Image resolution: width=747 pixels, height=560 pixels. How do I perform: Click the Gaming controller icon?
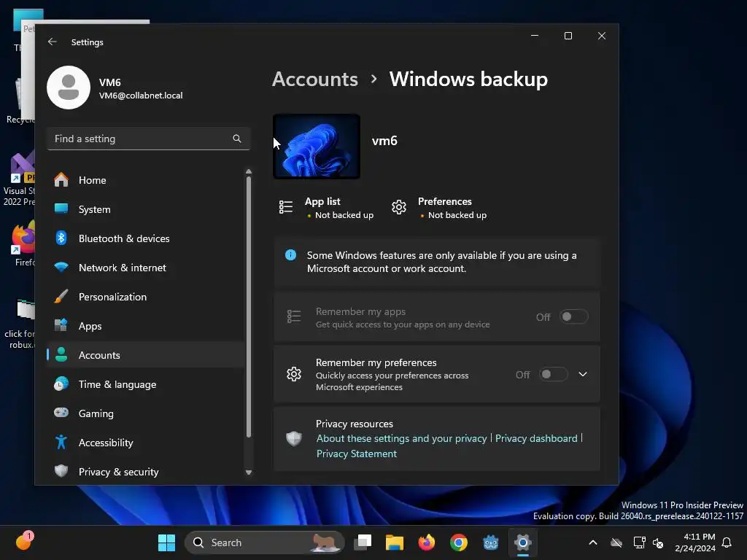pyautogui.click(x=61, y=413)
